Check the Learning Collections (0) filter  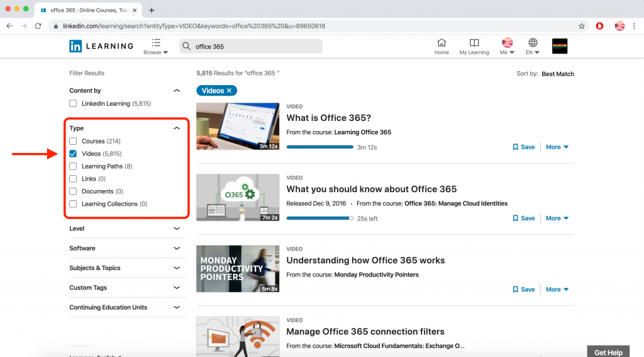click(73, 204)
